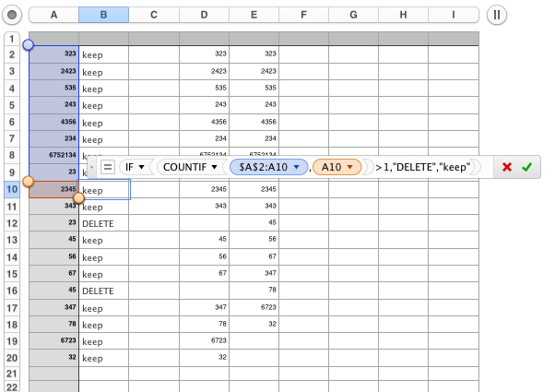Viewport: 555px width, 392px height.
Task: Select row 16 header
Action: tap(12, 291)
